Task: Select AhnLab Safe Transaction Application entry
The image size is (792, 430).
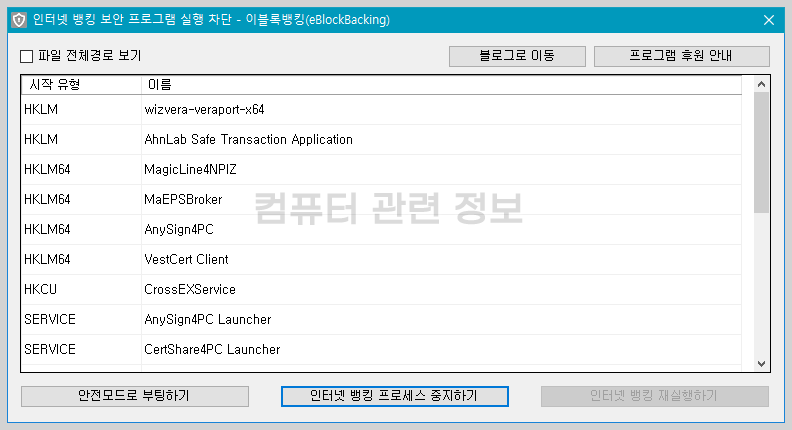Action: pos(381,139)
